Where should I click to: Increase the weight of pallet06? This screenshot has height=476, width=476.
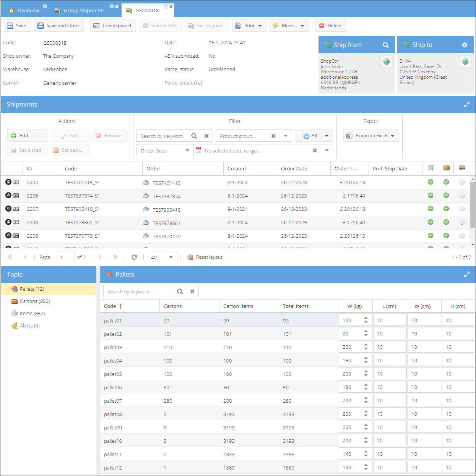[x=366, y=385]
